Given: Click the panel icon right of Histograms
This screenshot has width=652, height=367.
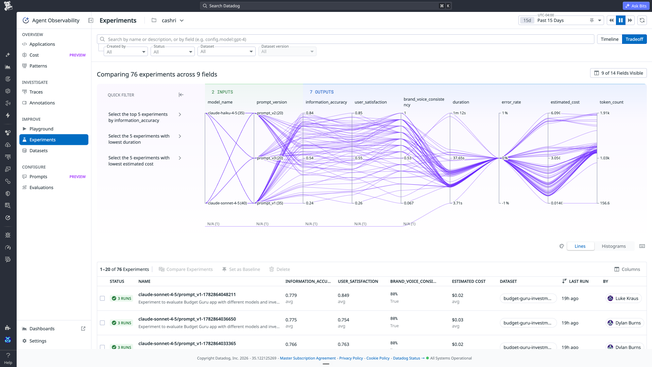Looking at the screenshot, I should (x=642, y=246).
